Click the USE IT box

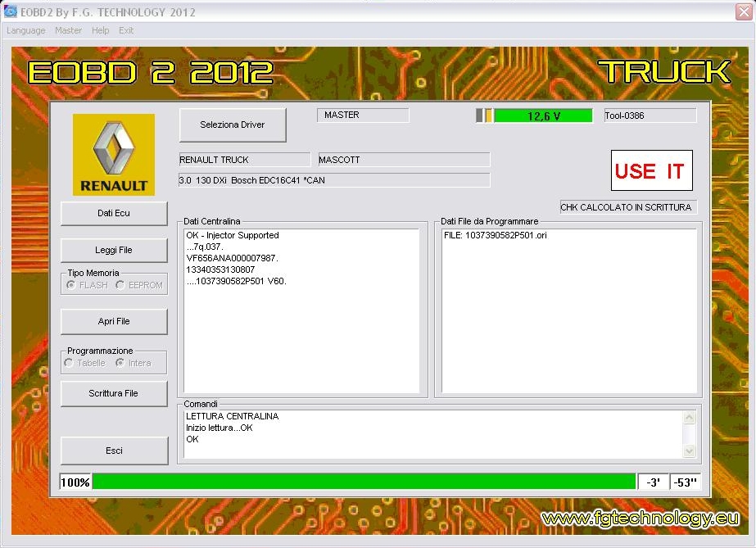pos(651,170)
